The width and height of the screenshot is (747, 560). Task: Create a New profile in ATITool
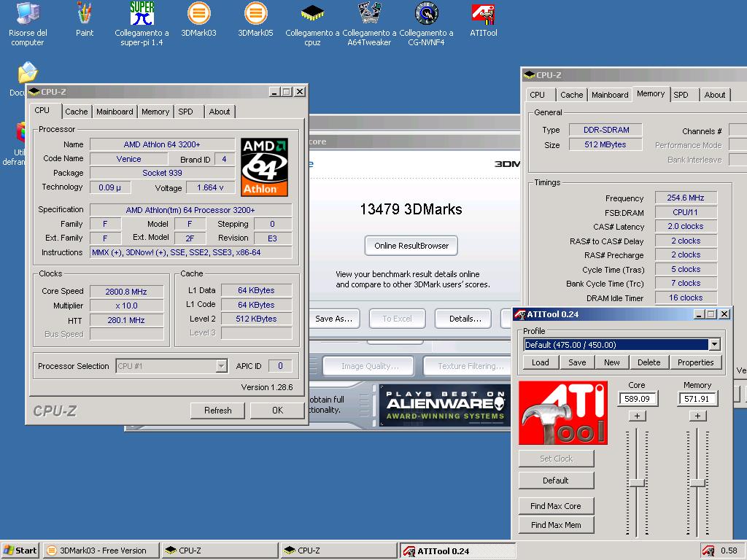tap(612, 362)
